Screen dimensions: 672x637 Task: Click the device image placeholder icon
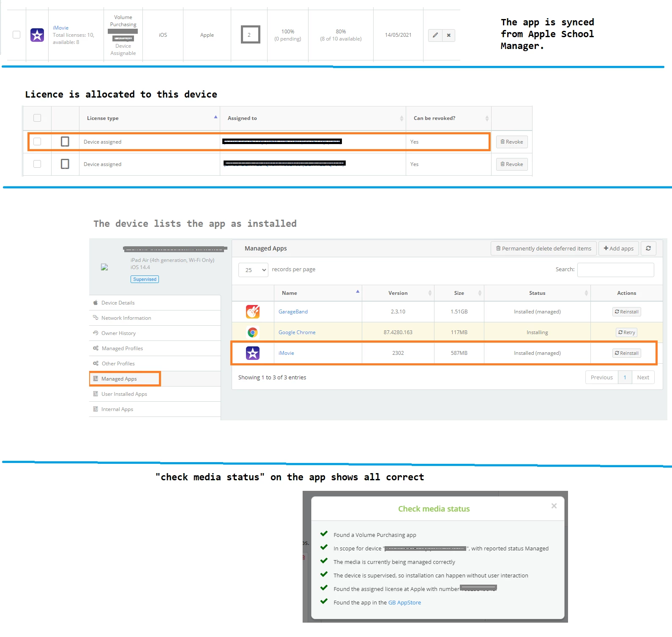(x=104, y=267)
